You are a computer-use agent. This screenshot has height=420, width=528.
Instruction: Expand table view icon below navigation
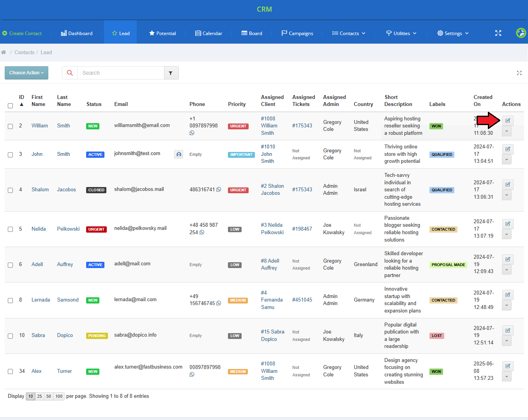click(519, 73)
